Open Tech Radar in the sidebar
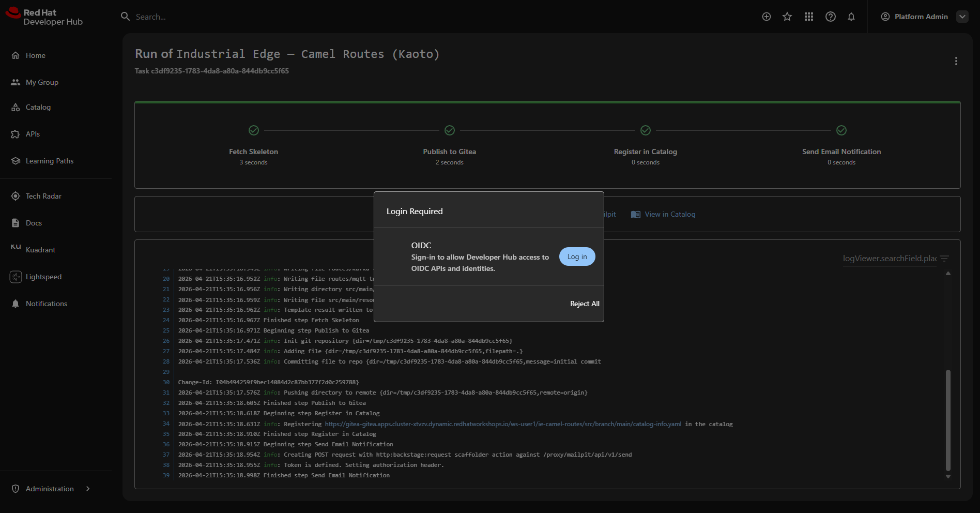Screen dimensions: 980x513 [43, 196]
